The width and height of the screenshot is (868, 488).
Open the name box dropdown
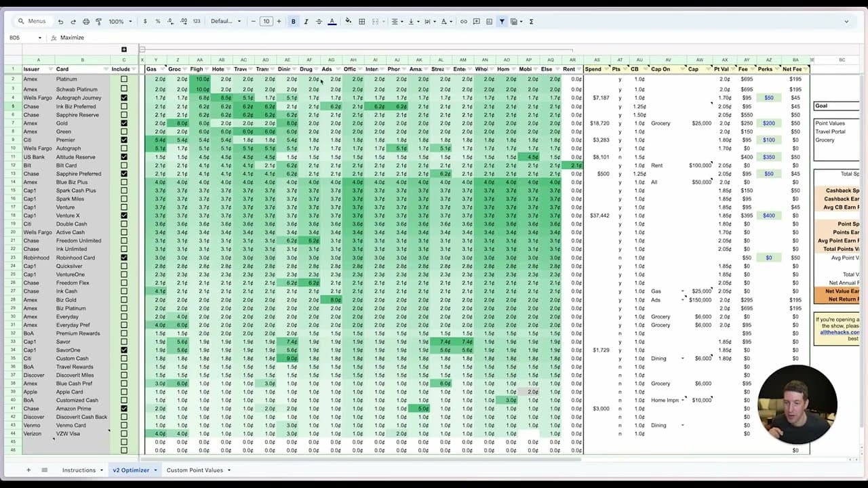click(x=40, y=38)
